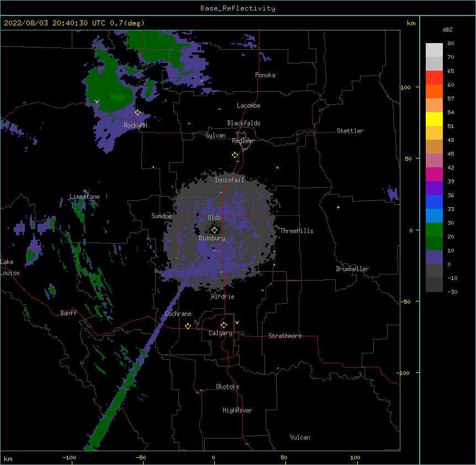Click the Banff town label
The height and width of the screenshot is (465, 476).
point(68,313)
